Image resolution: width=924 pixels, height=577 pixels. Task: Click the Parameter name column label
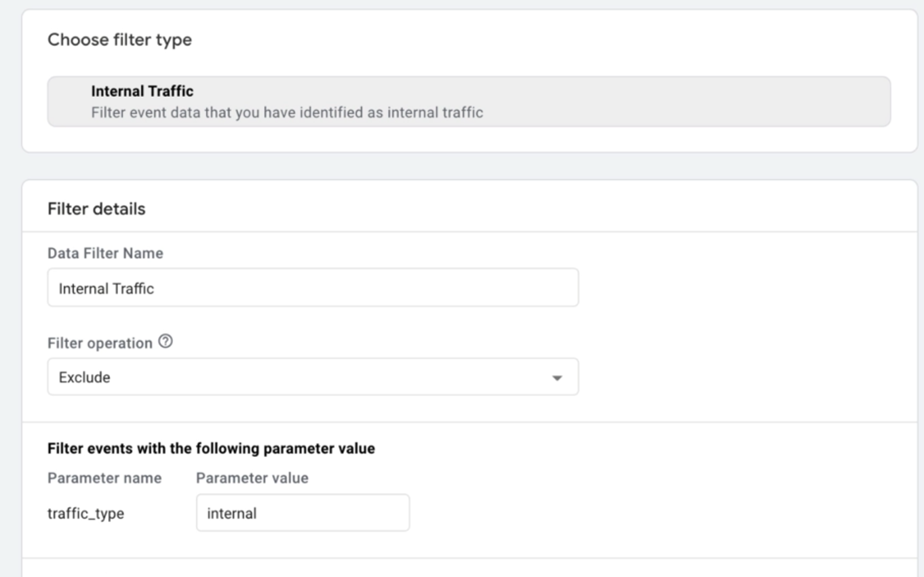click(104, 478)
